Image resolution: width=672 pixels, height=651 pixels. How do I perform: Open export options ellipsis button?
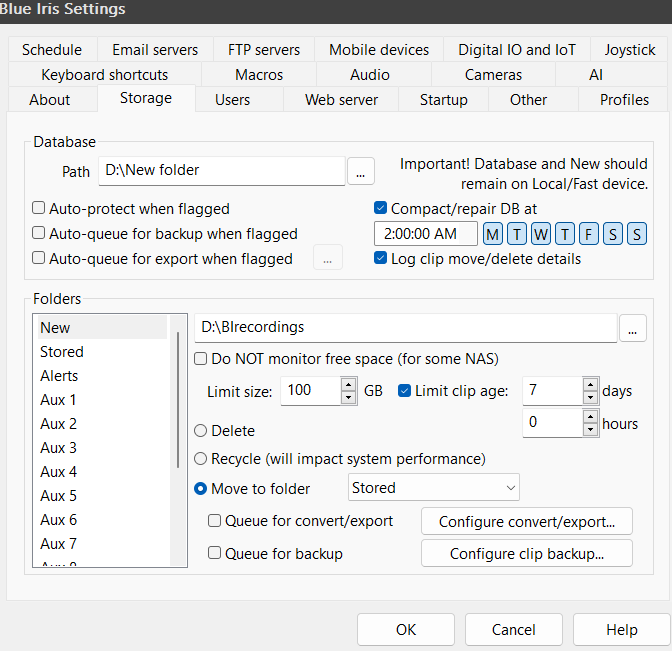[x=327, y=258]
